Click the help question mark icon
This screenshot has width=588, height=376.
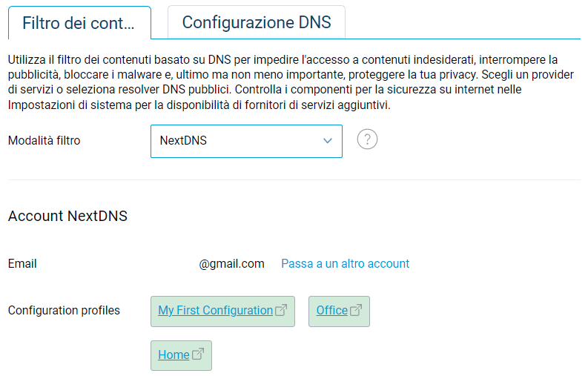pos(367,139)
